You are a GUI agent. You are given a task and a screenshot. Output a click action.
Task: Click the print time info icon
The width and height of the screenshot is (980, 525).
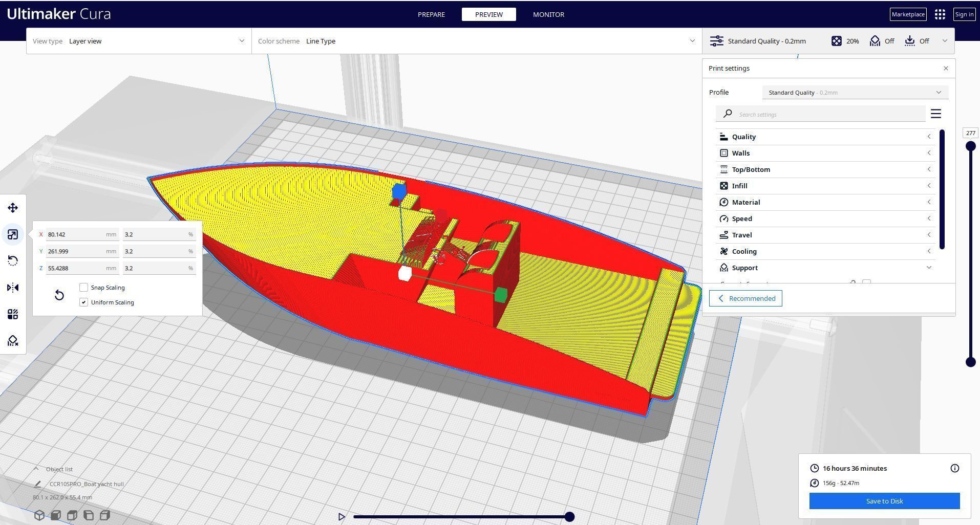tap(955, 468)
